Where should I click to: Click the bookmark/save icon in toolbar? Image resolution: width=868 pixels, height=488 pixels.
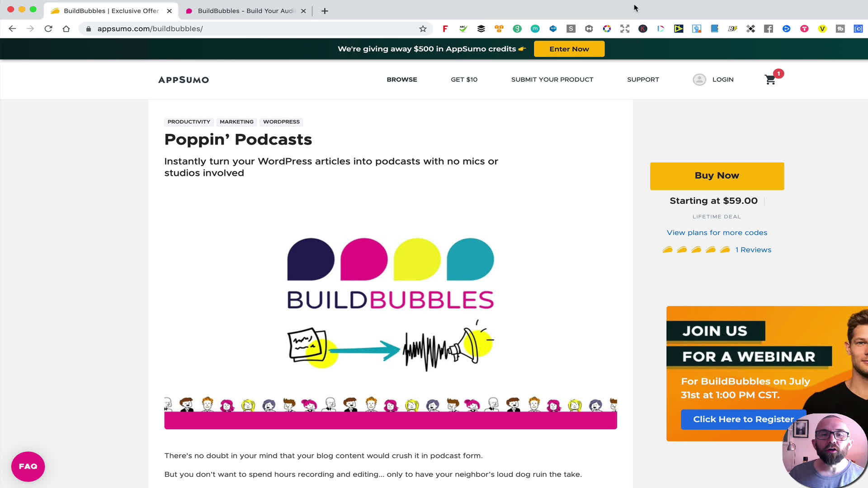(x=423, y=28)
